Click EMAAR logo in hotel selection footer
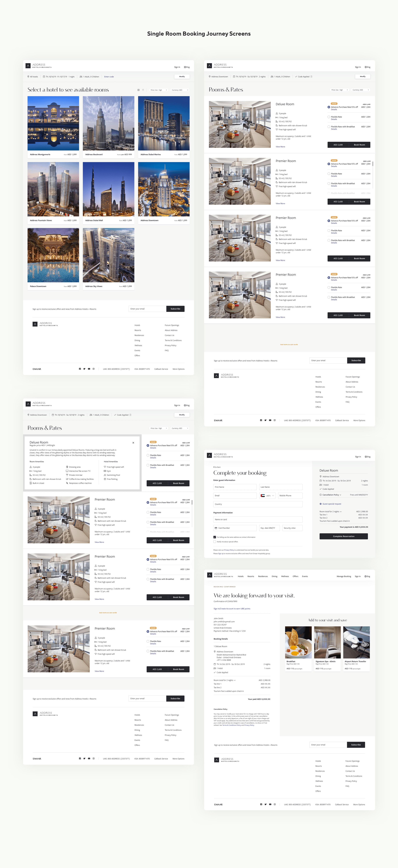This screenshot has height=868, width=398. [x=37, y=369]
